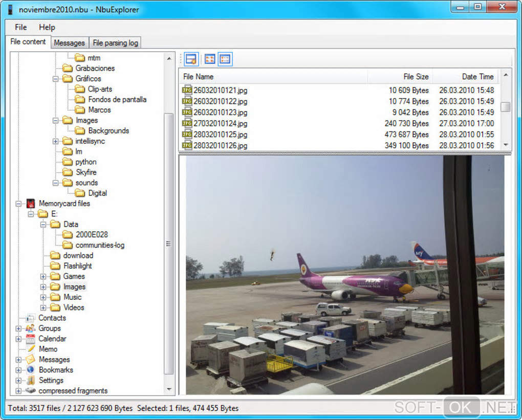Screen dimensions: 522x420
Task: Select the Calendar icon in tree
Action: tap(31, 339)
